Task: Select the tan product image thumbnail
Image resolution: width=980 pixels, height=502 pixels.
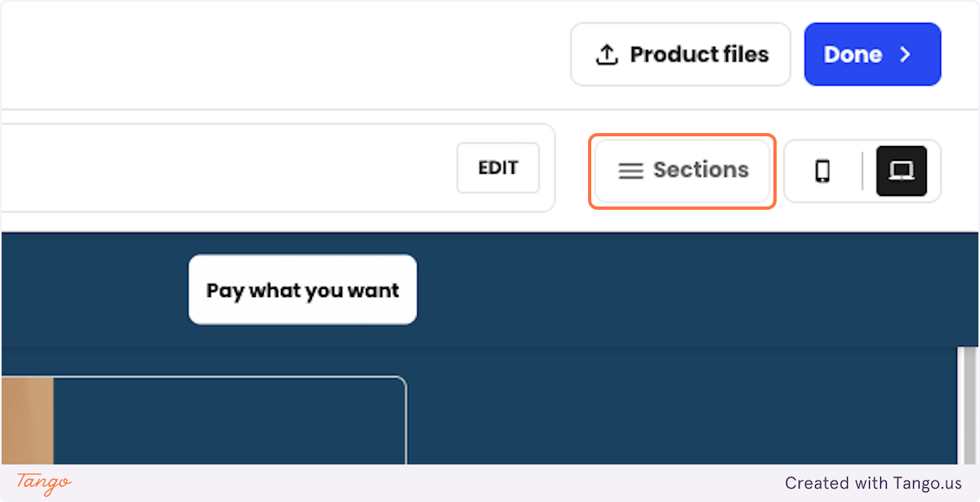Action: click(x=27, y=420)
